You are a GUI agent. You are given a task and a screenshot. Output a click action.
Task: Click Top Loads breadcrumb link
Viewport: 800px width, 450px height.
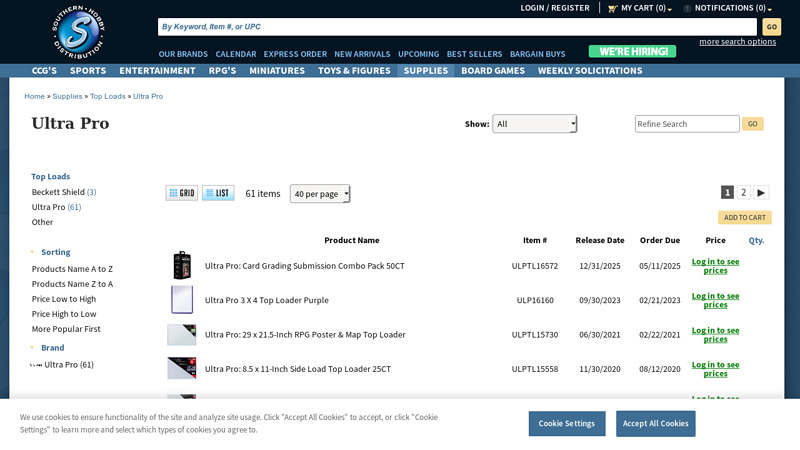[108, 96]
